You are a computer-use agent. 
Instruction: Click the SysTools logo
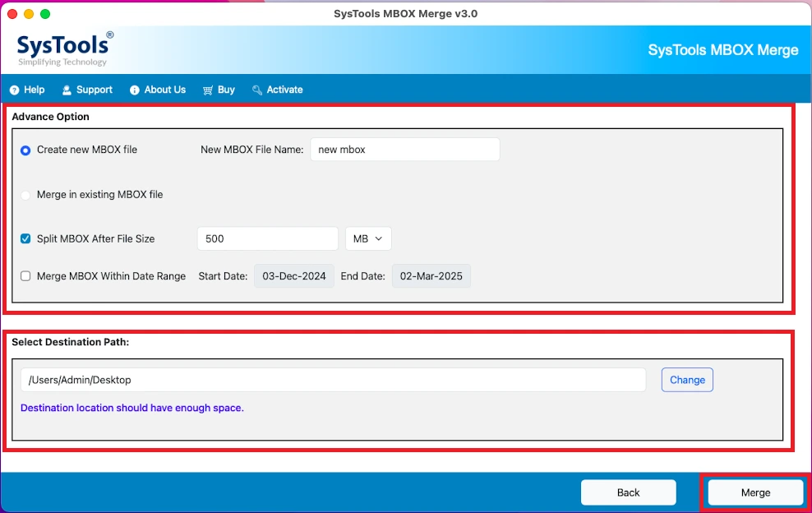[64, 49]
